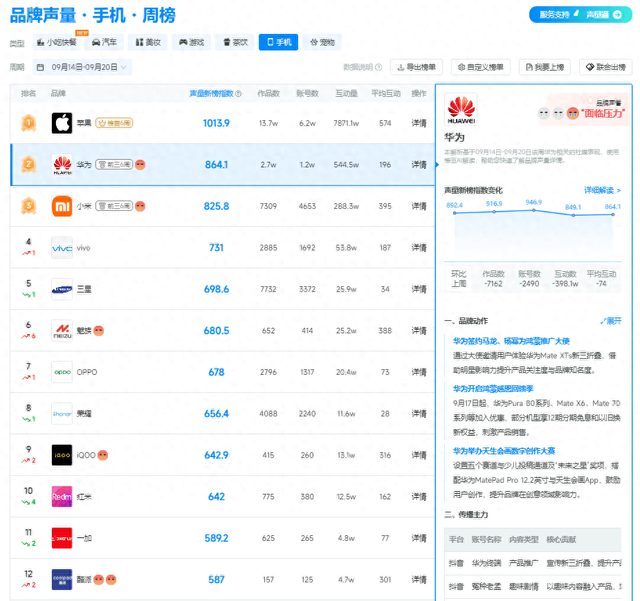Screen dimensions: 640x601
Task: Click the rank 3 medal badge
Action: click(29, 206)
